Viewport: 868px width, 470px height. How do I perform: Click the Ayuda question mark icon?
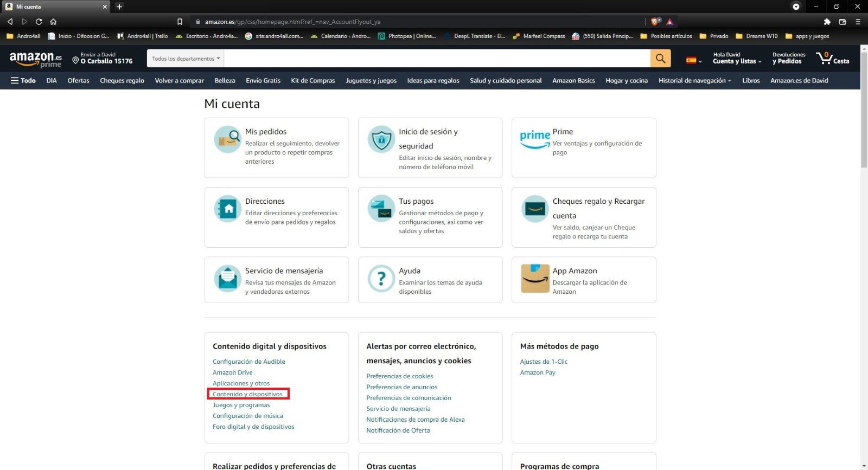pos(381,278)
